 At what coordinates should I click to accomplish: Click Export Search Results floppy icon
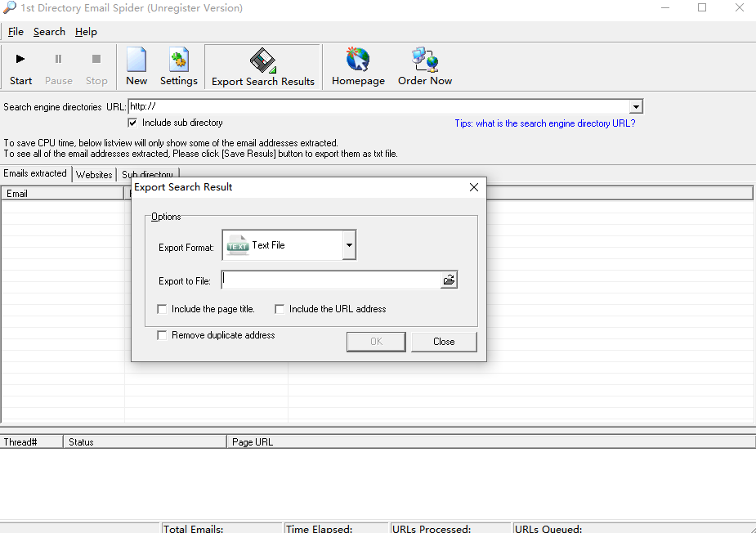tap(263, 60)
